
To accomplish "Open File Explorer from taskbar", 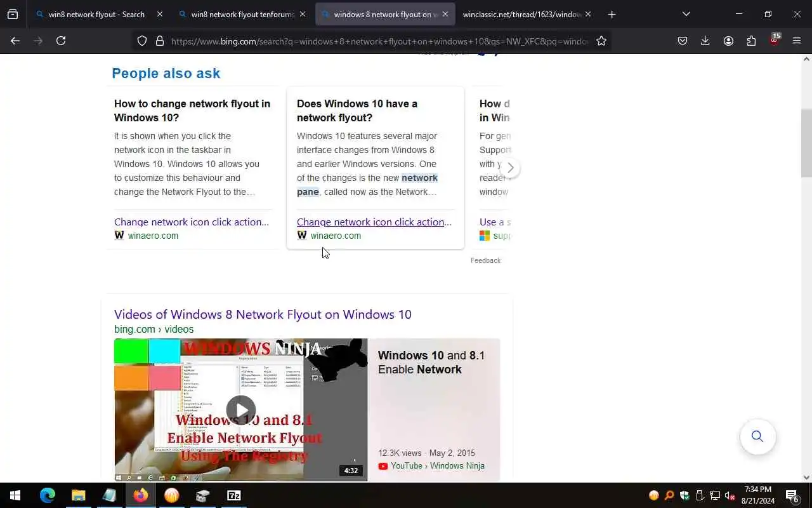I will (78, 495).
